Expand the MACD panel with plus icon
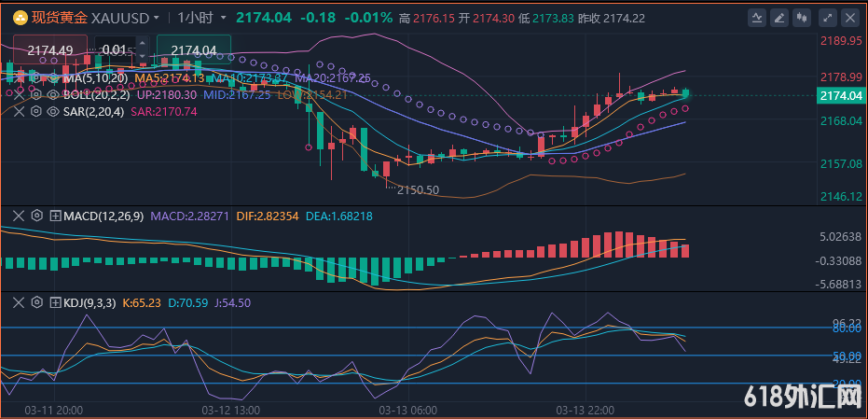 [x=55, y=216]
